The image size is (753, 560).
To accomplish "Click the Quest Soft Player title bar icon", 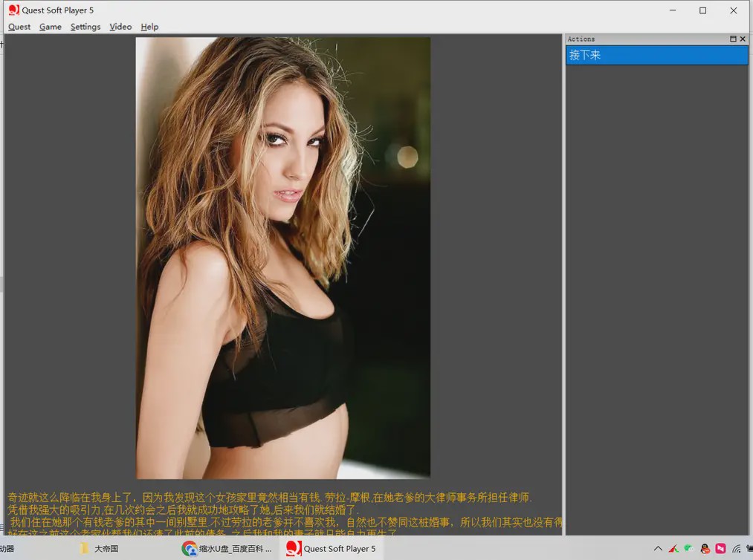I will pyautogui.click(x=13, y=10).
